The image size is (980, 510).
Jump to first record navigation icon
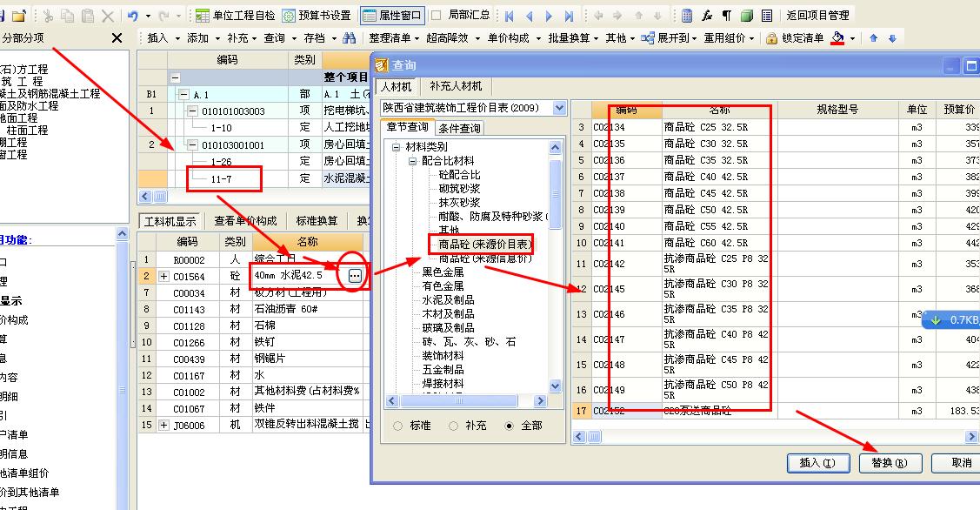coord(510,16)
